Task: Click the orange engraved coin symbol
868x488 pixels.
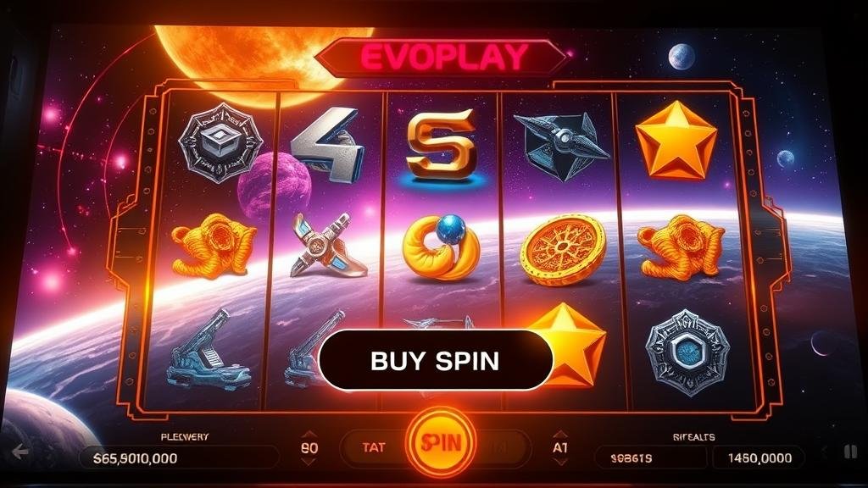Action: click(563, 250)
